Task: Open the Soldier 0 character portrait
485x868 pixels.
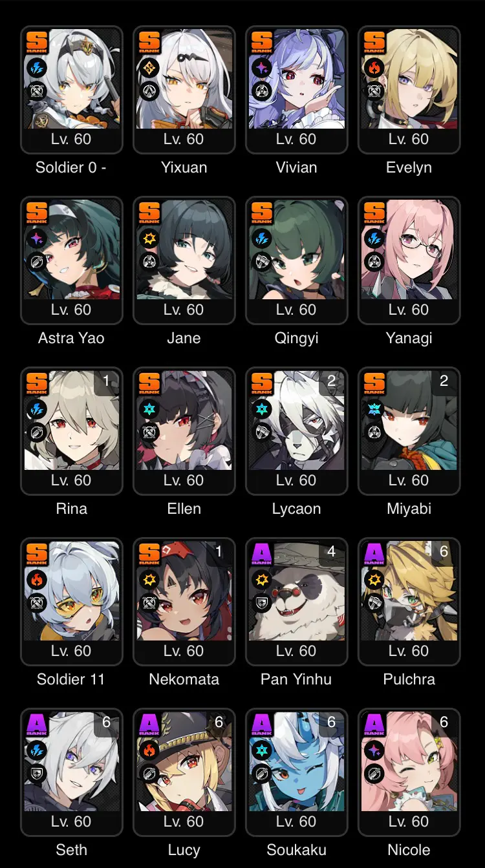Action: (x=72, y=79)
